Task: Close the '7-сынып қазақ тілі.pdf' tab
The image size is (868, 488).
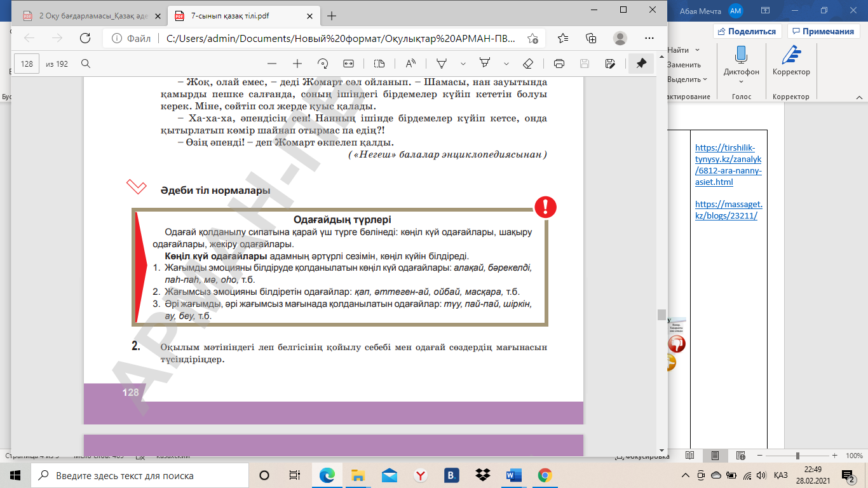Action: [309, 15]
